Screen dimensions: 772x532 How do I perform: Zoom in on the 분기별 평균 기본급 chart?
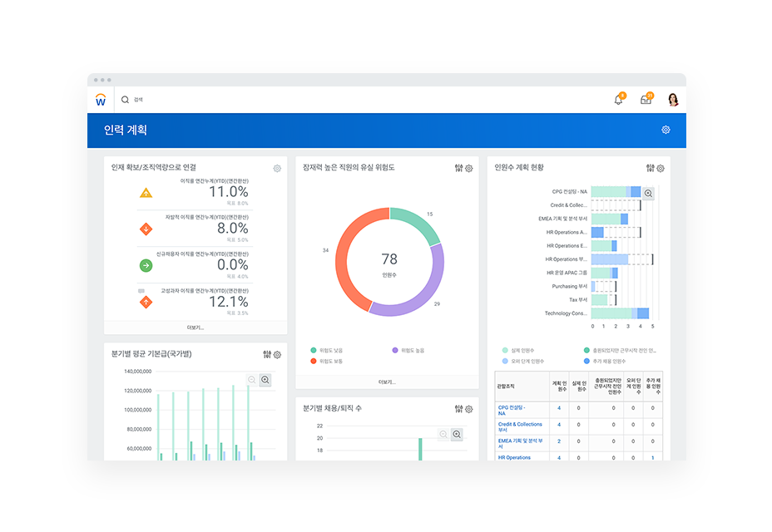265,380
